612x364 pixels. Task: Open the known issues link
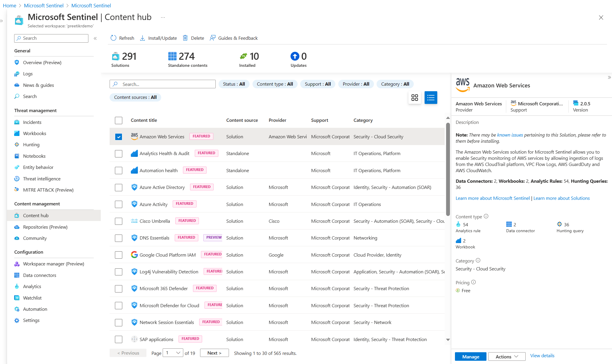click(510, 135)
